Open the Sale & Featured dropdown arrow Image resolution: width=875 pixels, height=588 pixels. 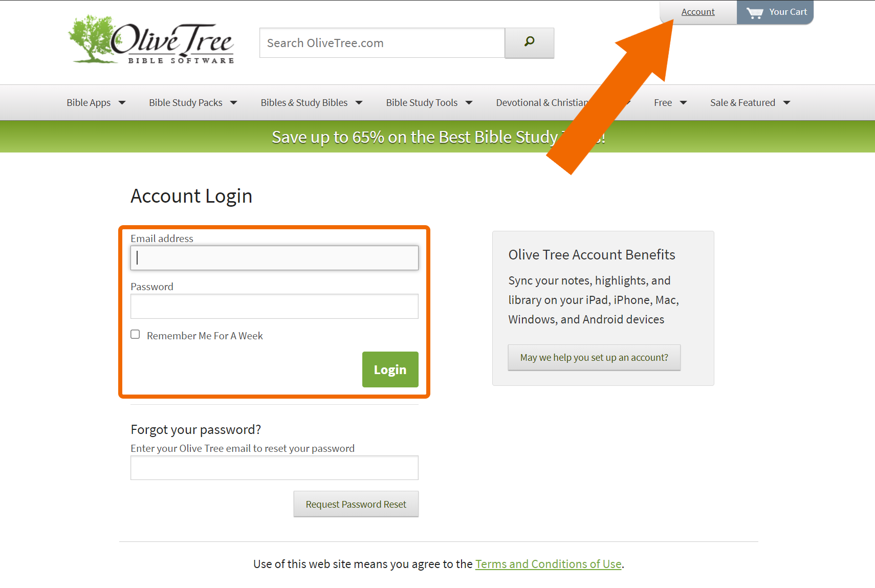pyautogui.click(x=787, y=103)
